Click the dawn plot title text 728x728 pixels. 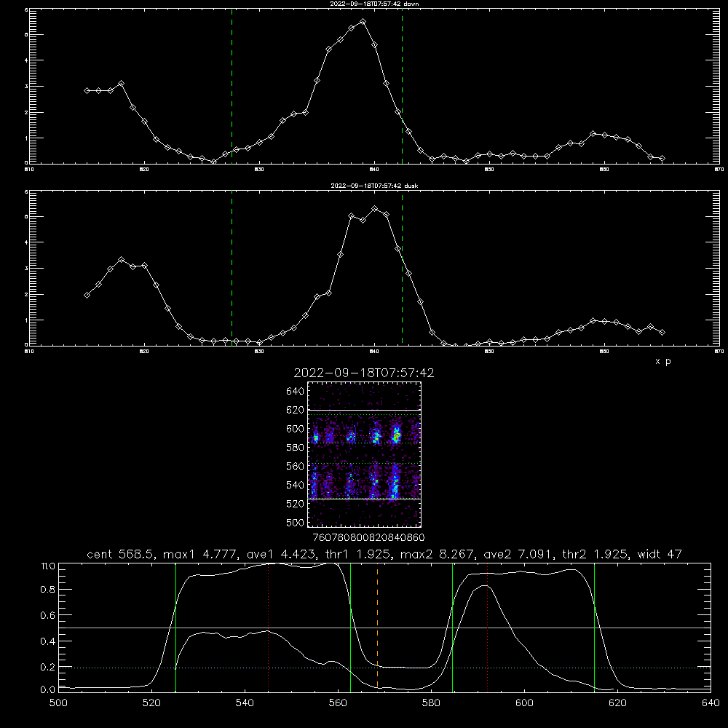pyautogui.click(x=374, y=4)
